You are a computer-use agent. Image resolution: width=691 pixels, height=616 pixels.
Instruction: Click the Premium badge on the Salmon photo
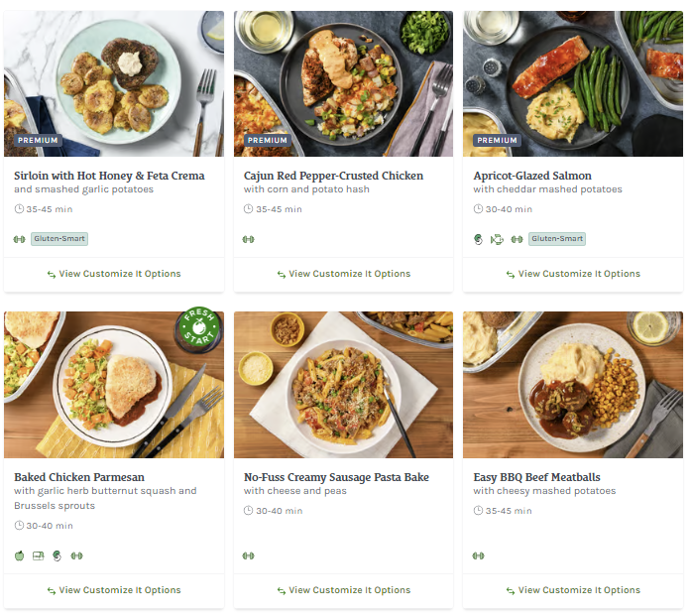coord(497,141)
